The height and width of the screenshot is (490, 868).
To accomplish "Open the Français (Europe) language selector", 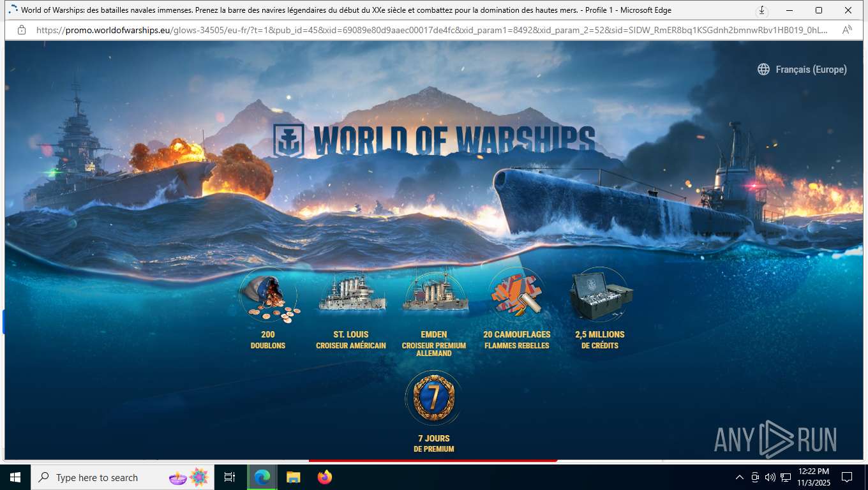I will tap(802, 70).
